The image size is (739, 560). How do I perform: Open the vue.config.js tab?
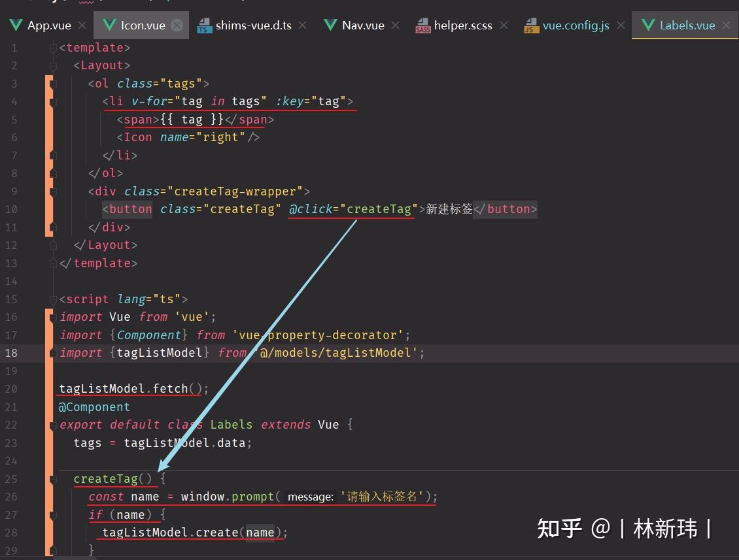click(576, 25)
